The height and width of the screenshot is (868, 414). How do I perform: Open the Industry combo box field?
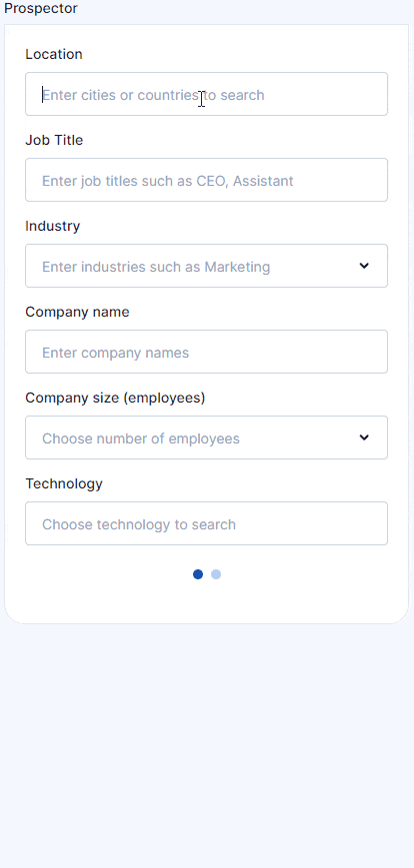point(206,266)
